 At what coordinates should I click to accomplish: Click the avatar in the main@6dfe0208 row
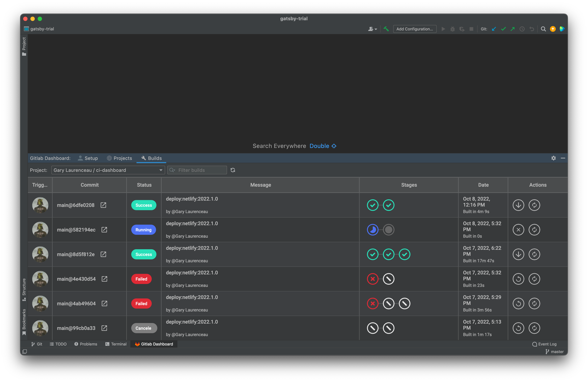click(40, 205)
